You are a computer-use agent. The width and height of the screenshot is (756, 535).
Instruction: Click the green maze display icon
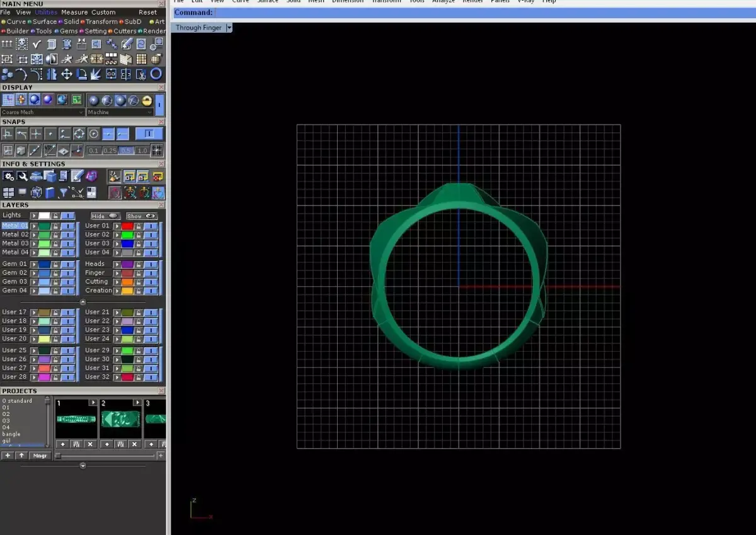76,100
